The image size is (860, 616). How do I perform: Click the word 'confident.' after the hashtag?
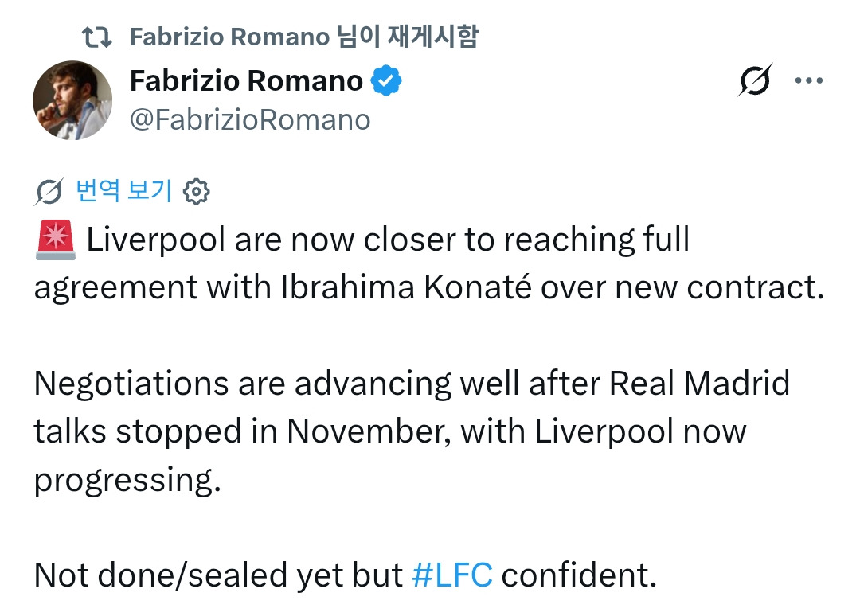click(x=579, y=575)
